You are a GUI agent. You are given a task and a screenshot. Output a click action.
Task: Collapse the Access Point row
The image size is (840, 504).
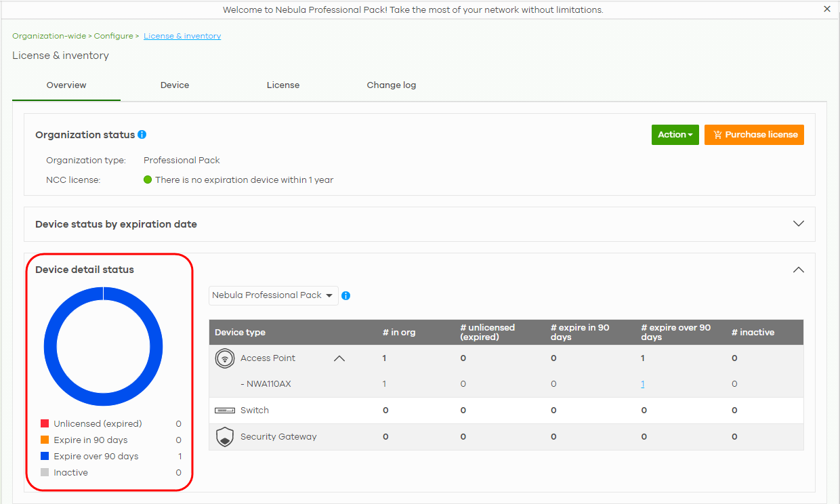[339, 358]
